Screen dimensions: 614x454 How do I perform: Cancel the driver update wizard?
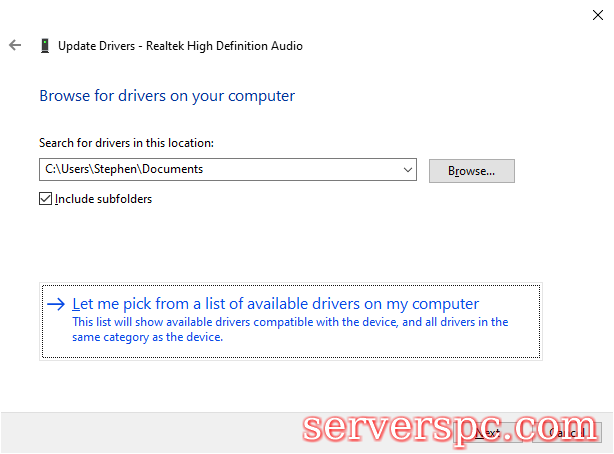point(566,432)
